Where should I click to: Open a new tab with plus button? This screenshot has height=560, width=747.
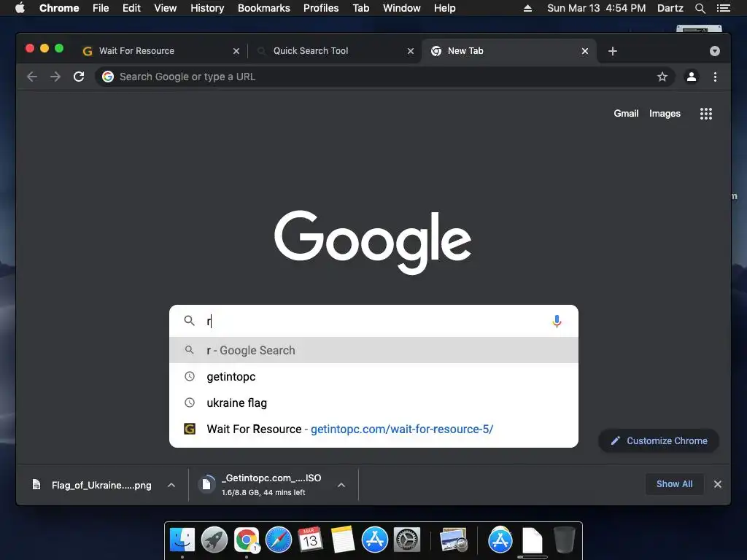pyautogui.click(x=613, y=51)
